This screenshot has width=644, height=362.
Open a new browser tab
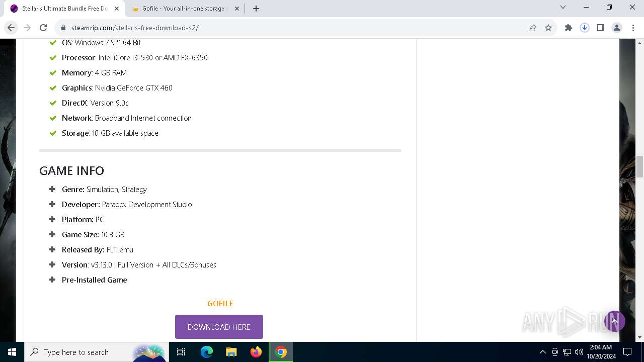256,9
